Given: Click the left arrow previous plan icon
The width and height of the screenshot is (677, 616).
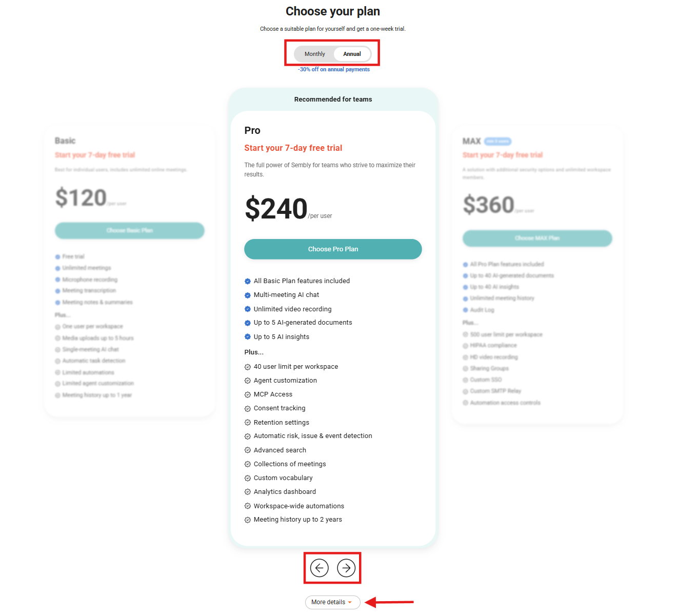Looking at the screenshot, I should [319, 568].
